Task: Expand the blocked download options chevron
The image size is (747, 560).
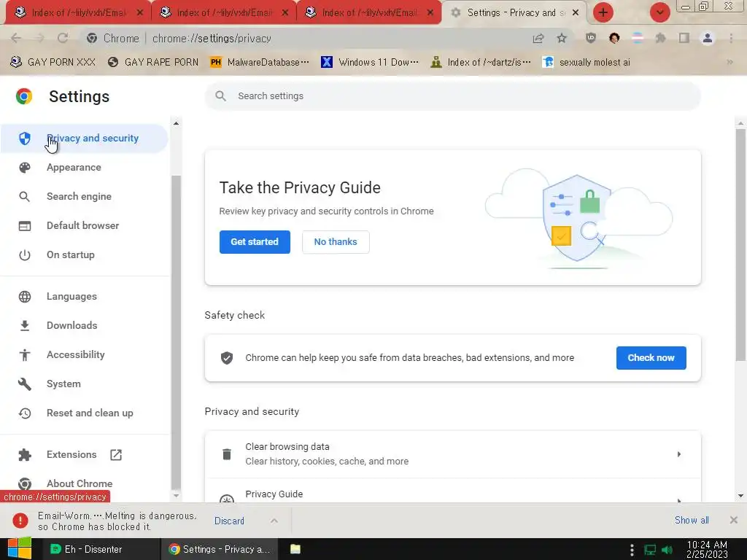Action: 274,521
